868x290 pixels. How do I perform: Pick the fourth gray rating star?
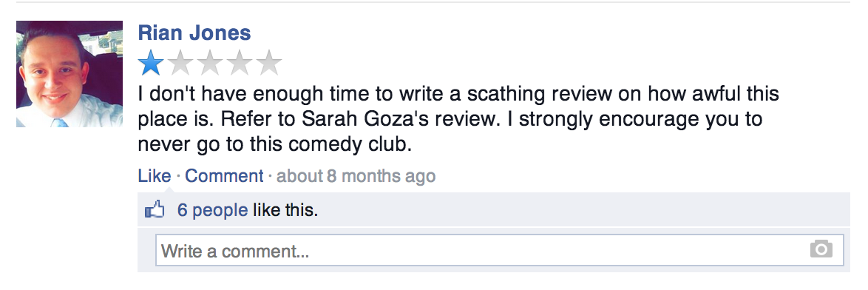pyautogui.click(x=240, y=63)
